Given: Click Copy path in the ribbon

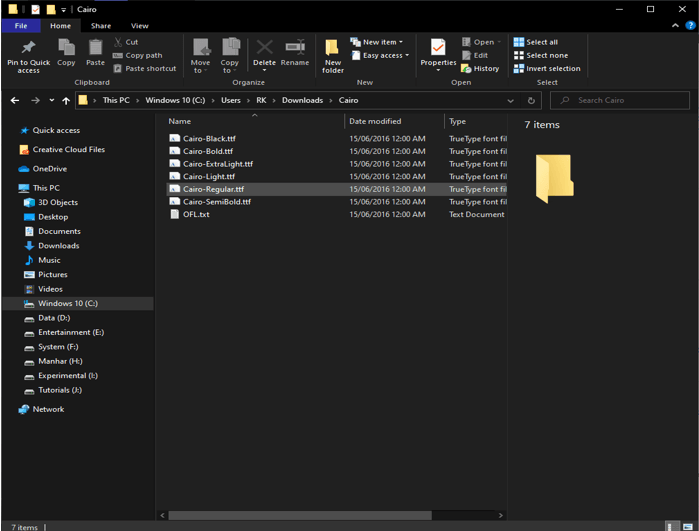Looking at the screenshot, I should 138,55.
